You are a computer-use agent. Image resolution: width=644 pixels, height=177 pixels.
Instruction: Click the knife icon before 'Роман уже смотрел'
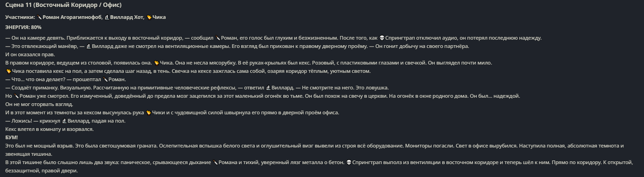coord(16,96)
